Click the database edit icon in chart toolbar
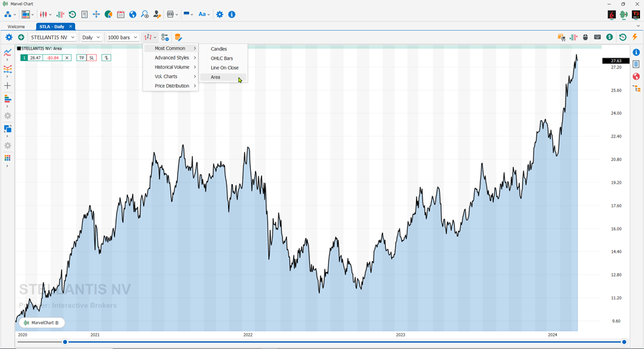644x349 pixels. click(x=178, y=38)
